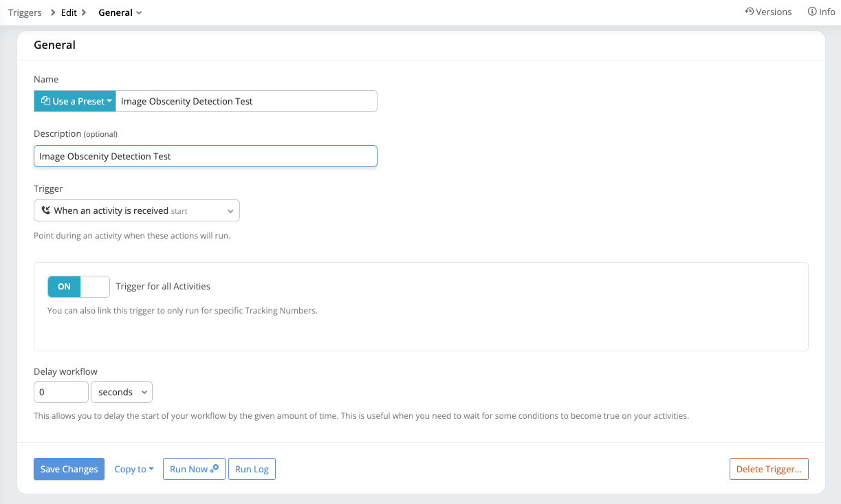Image resolution: width=841 pixels, height=504 pixels.
Task: Click the Description text field
Action: coord(205,156)
